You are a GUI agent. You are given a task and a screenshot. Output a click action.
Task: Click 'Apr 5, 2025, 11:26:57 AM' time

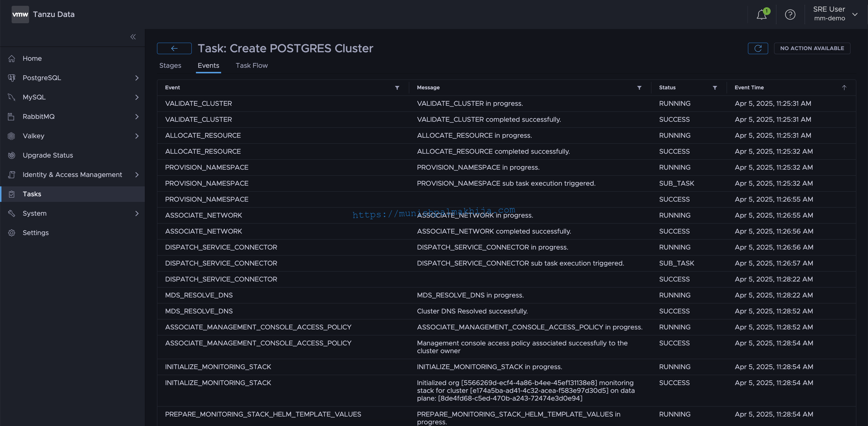[x=774, y=263]
